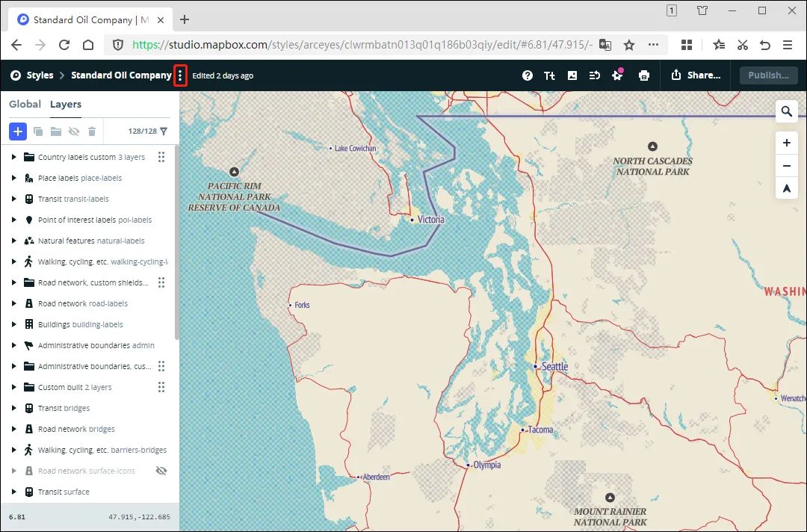Show the hidden Road network surface-icons layer
The image size is (807, 532).
pyautogui.click(x=160, y=471)
